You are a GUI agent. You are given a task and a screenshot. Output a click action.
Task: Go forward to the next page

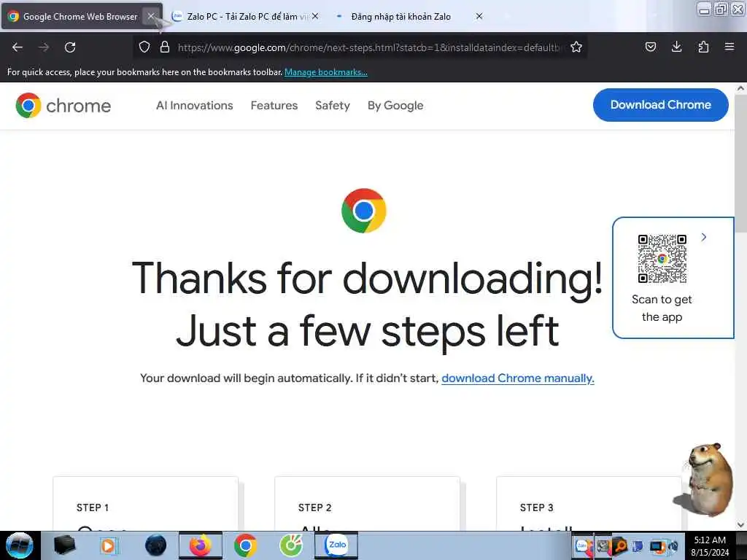(x=44, y=47)
